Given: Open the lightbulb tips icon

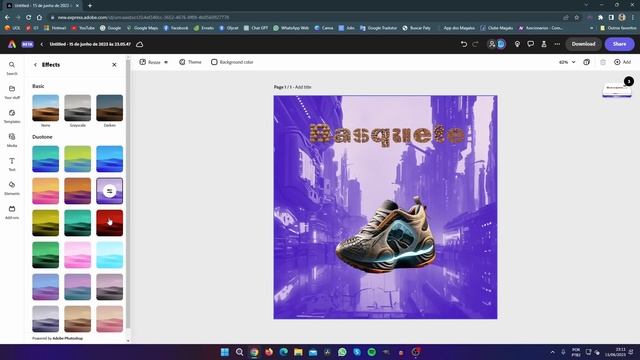Looking at the screenshot, I should pyautogui.click(x=517, y=44).
